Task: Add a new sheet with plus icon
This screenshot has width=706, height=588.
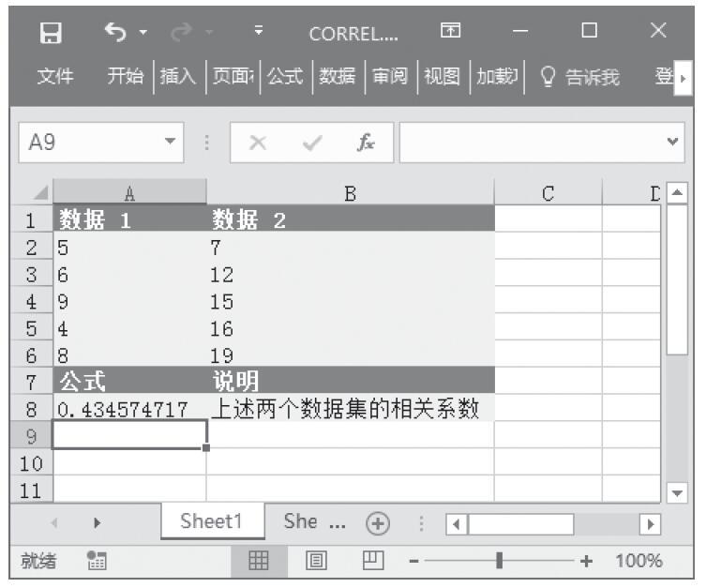Action: [x=378, y=523]
